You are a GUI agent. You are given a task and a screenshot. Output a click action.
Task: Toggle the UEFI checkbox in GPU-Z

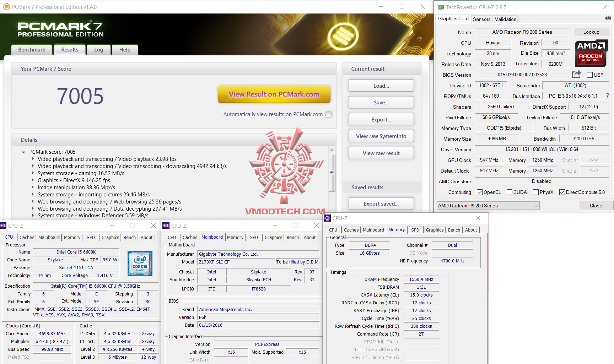click(x=590, y=75)
